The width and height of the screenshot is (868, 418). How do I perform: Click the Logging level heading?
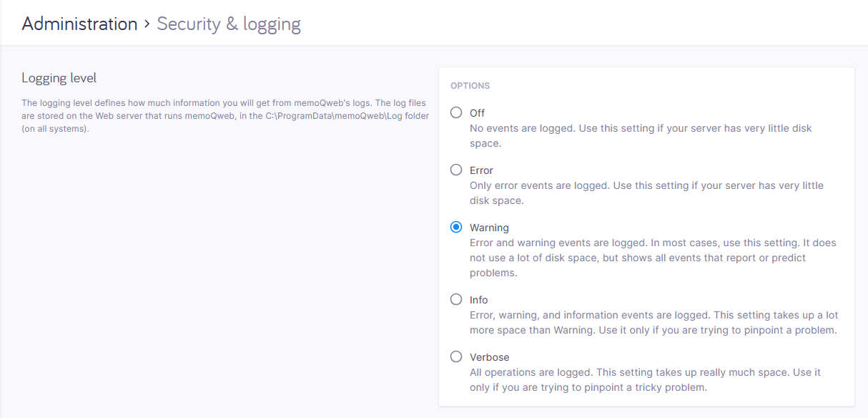(59, 77)
